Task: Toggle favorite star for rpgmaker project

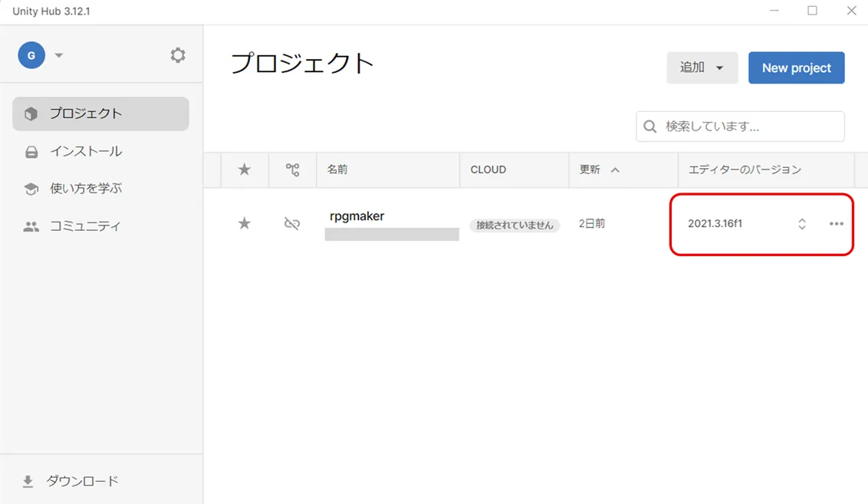Action: tap(245, 223)
